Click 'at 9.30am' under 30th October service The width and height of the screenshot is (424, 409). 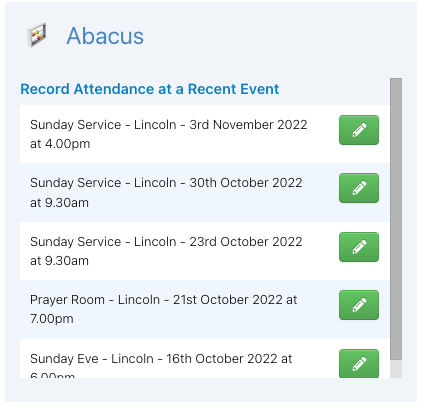coord(59,203)
